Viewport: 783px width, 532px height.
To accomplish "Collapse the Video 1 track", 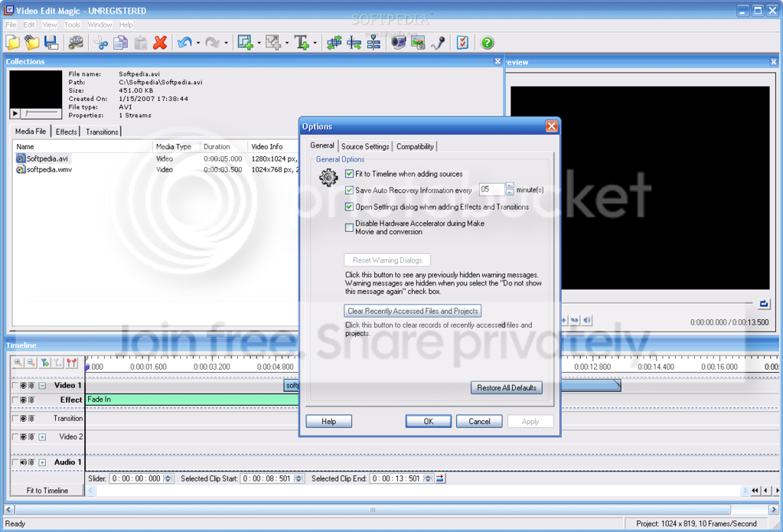I will click(42, 386).
